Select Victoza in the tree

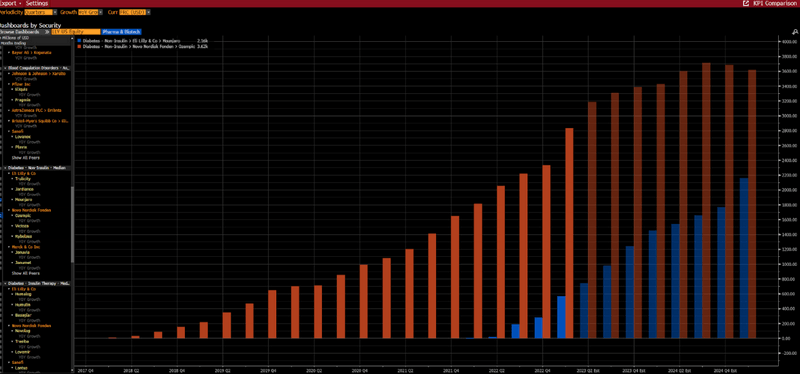coord(22,226)
